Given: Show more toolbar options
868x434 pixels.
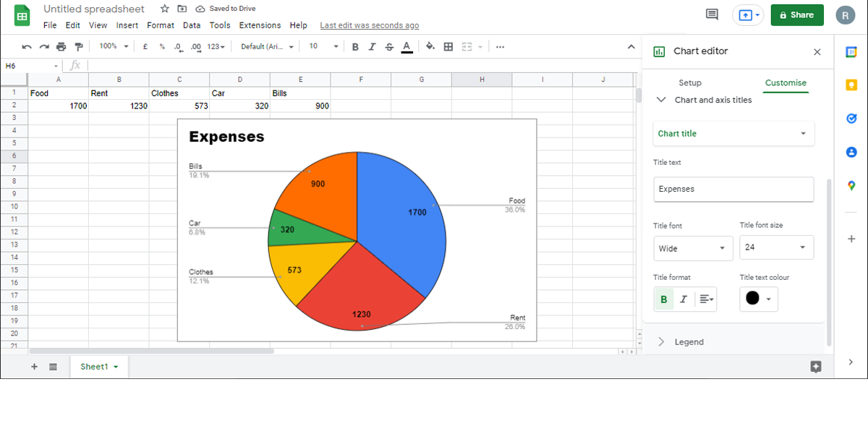Looking at the screenshot, I should (500, 46).
